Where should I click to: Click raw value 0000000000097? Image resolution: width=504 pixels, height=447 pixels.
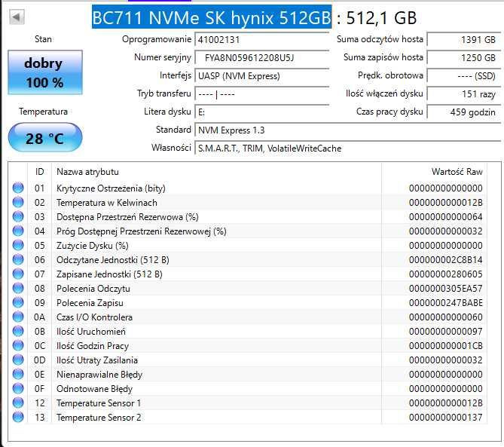445,332
